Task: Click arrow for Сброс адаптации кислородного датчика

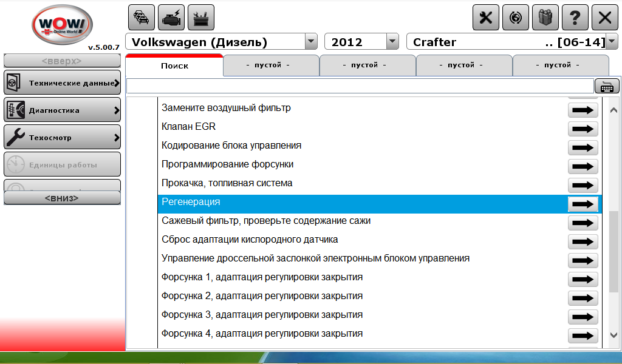Action: [583, 241]
